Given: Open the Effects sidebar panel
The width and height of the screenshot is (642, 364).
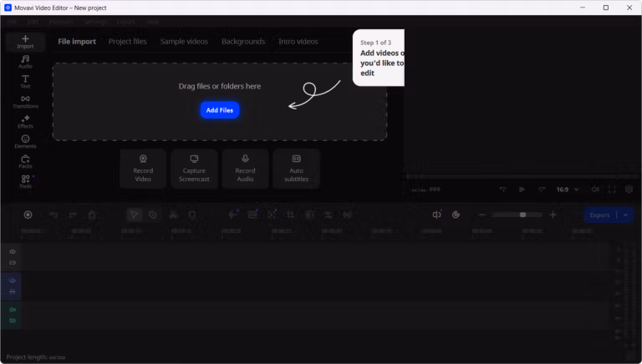Looking at the screenshot, I should pyautogui.click(x=25, y=122).
